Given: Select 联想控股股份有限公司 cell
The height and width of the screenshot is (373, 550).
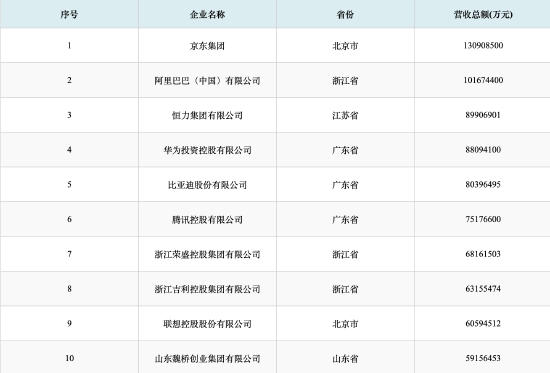Looking at the screenshot, I should click(x=207, y=324).
